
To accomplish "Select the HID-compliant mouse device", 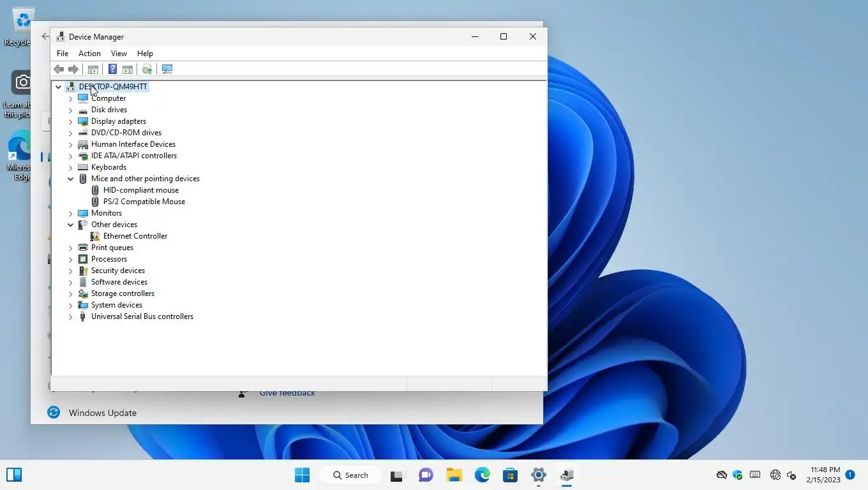I will click(x=141, y=190).
